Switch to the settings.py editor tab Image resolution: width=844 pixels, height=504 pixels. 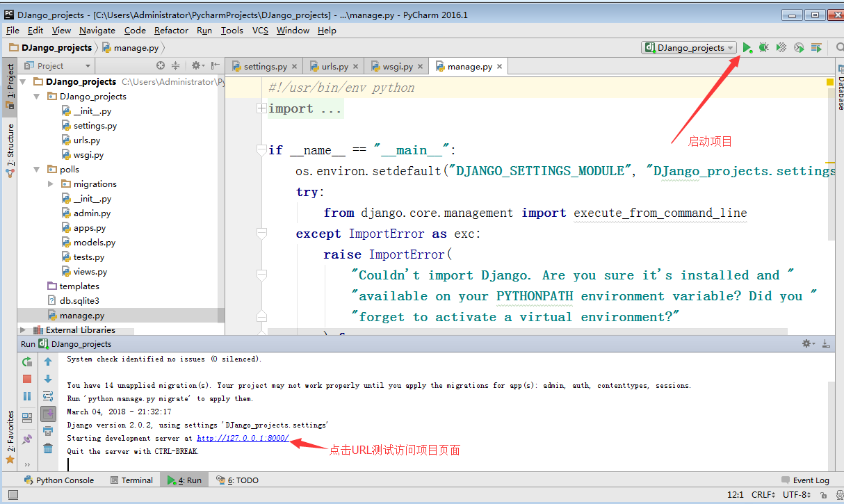pyautogui.click(x=265, y=67)
